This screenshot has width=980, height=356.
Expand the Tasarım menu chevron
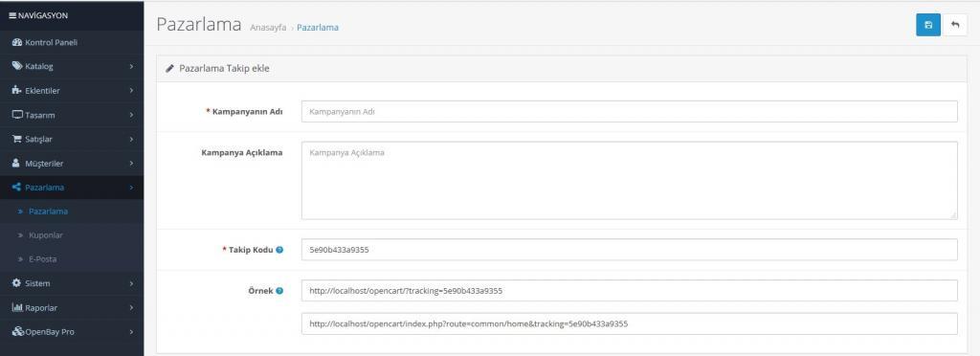point(131,115)
